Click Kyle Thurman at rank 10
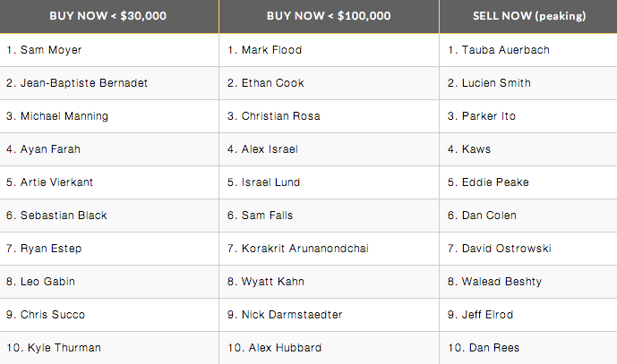Viewport: 617px width, 364px height. [53, 348]
